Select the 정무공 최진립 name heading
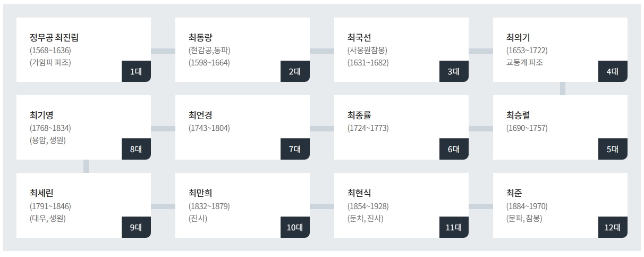This screenshot has width=644, height=257. (55, 38)
